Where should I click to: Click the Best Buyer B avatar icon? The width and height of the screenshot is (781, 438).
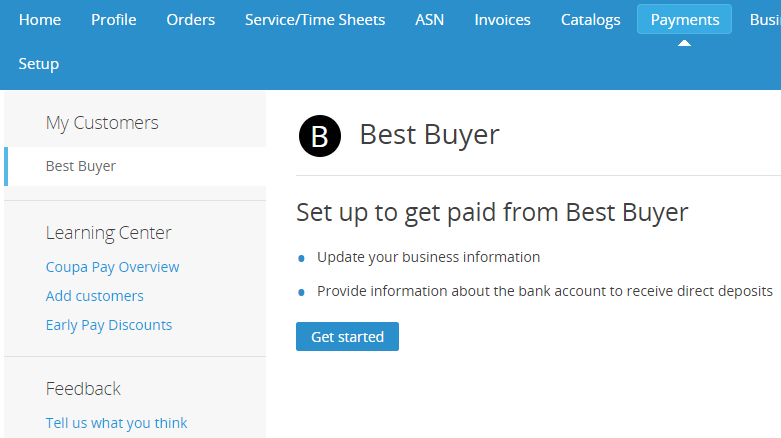pos(320,136)
